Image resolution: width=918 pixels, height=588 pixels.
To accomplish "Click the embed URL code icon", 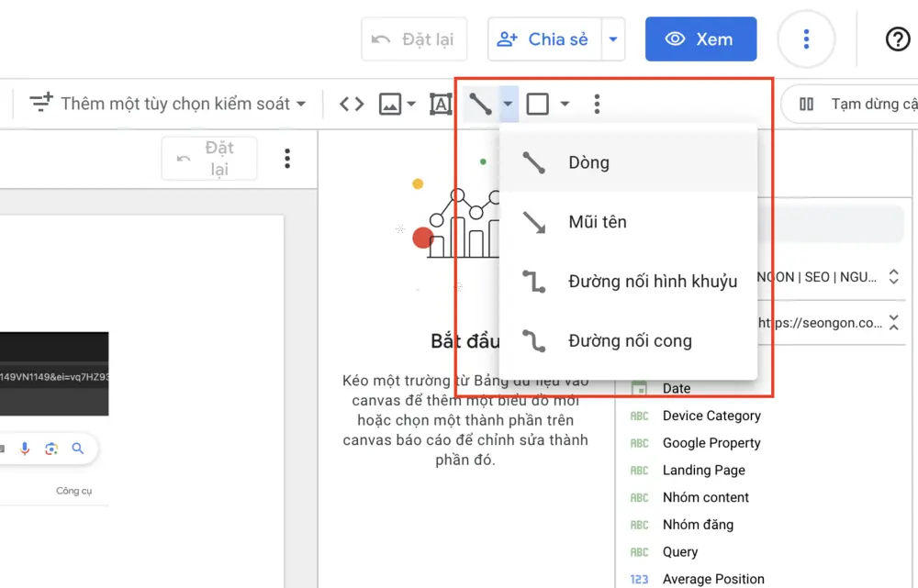I will [352, 105].
